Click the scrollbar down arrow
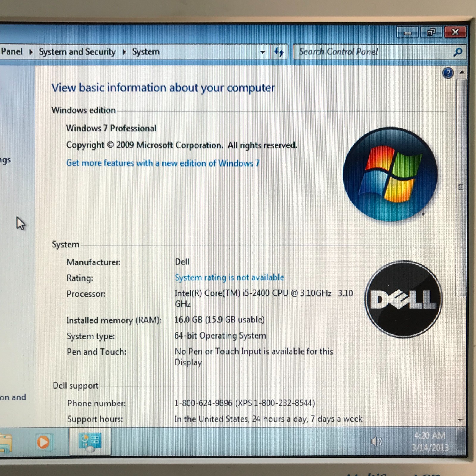 pos(461,420)
